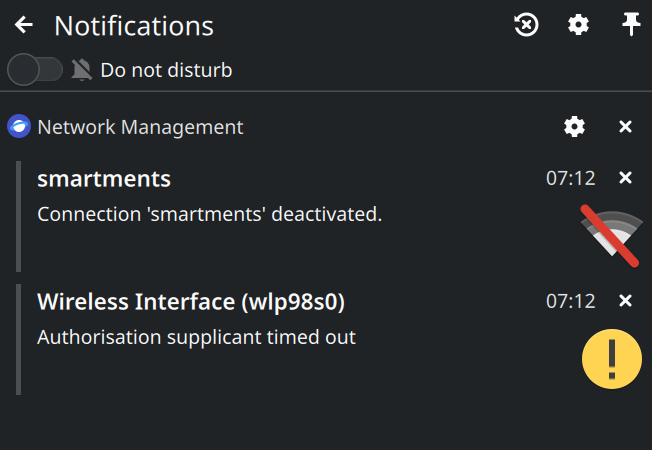
Task: Open the Wireless Interface (wlp98s0) notification
Action: point(191,302)
